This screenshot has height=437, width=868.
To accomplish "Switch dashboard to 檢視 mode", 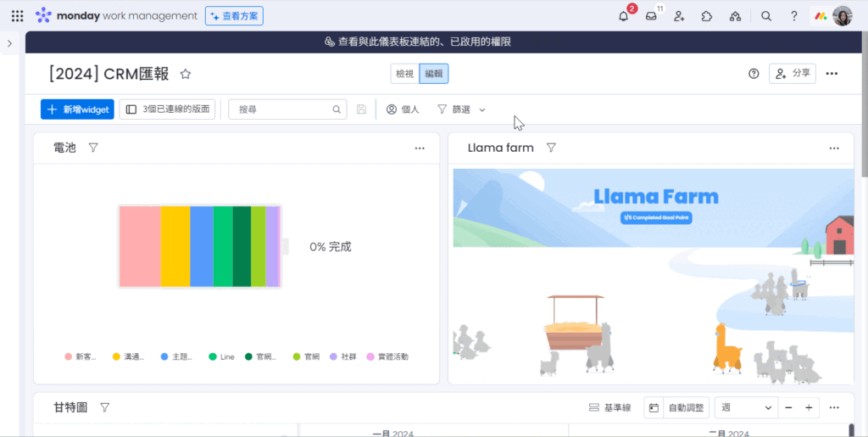I will click(x=404, y=74).
